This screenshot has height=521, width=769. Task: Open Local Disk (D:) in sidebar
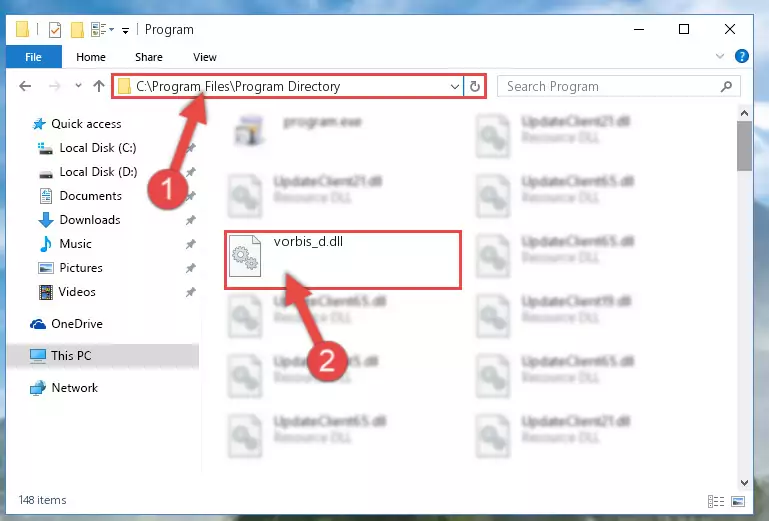[x=98, y=172]
